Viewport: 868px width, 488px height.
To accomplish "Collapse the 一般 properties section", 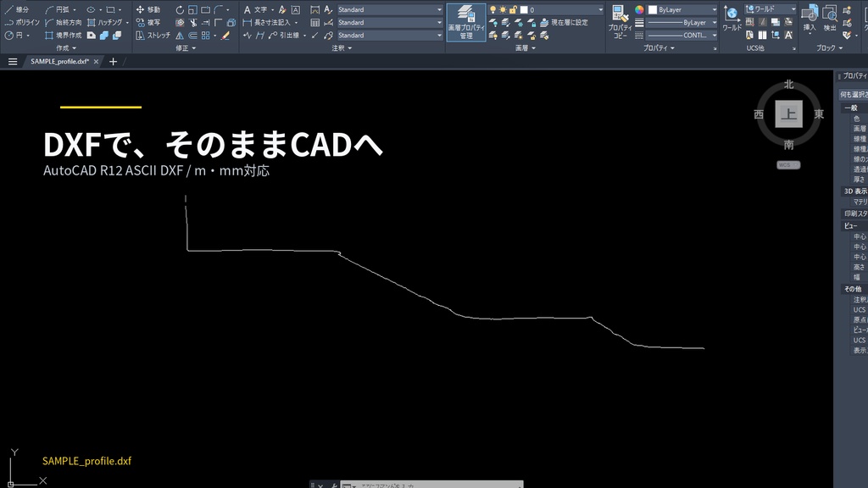I will click(x=854, y=108).
